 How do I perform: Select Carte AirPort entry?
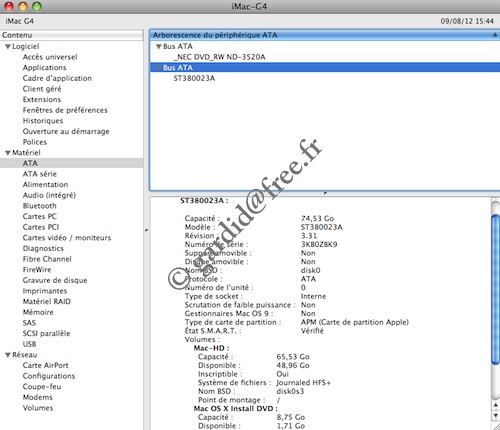pos(45,366)
